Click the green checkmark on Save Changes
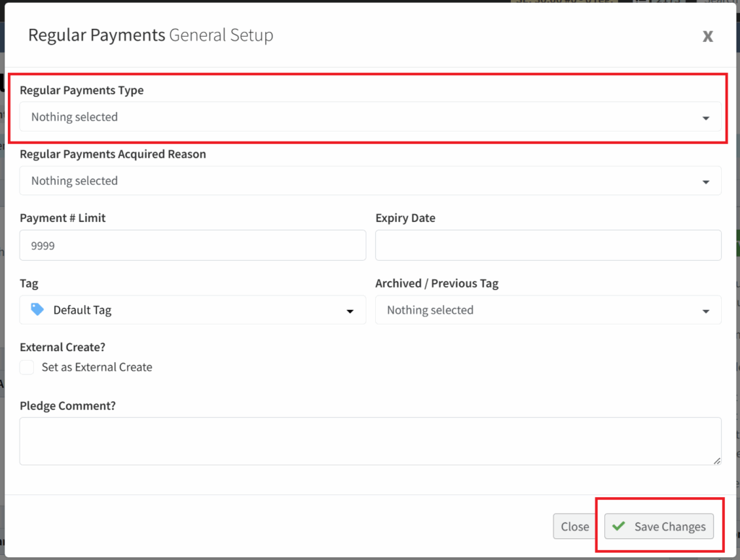The height and width of the screenshot is (560, 740). (619, 526)
